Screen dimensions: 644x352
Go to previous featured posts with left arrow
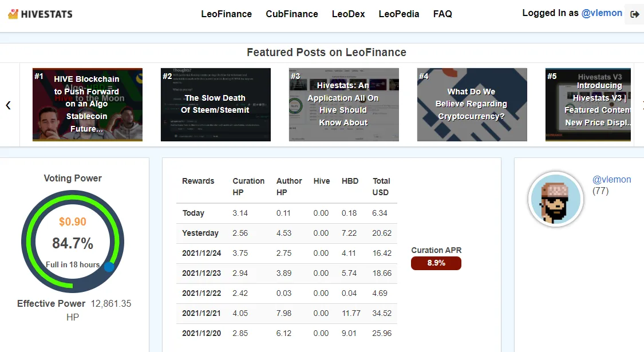click(x=8, y=105)
